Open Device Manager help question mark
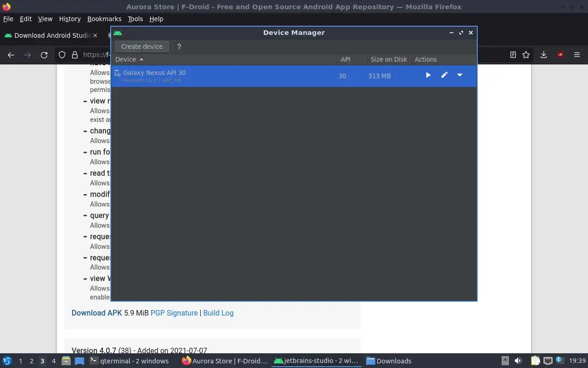Image resolution: width=588 pixels, height=368 pixels. click(179, 46)
